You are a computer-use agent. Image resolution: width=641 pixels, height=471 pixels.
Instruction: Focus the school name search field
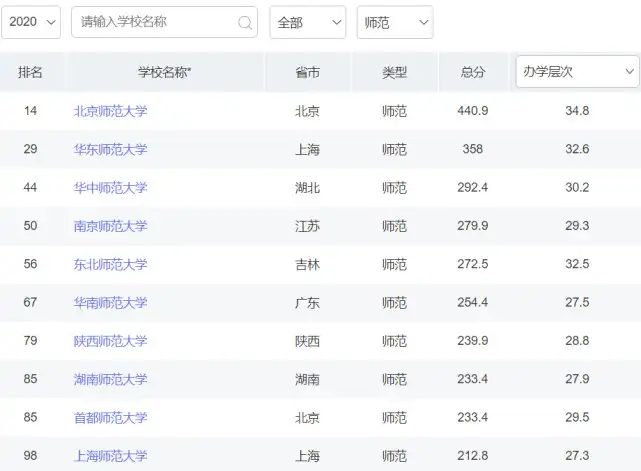click(x=164, y=22)
